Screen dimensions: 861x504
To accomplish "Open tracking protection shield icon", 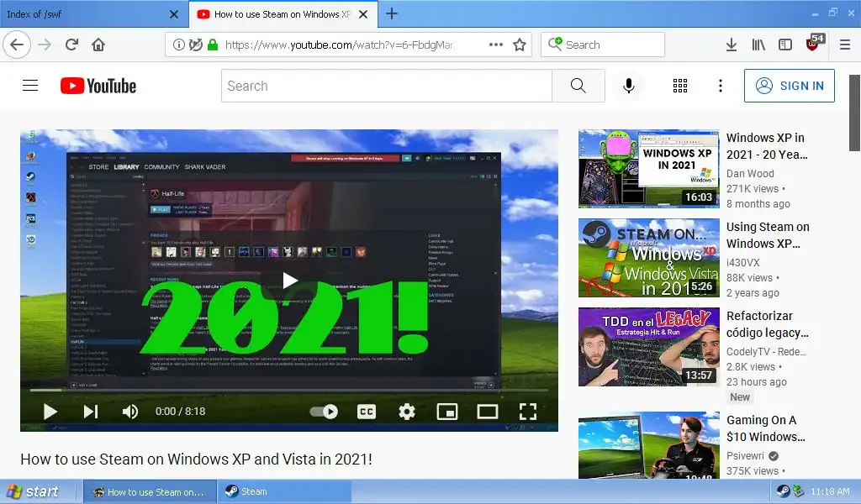I will pos(195,45).
